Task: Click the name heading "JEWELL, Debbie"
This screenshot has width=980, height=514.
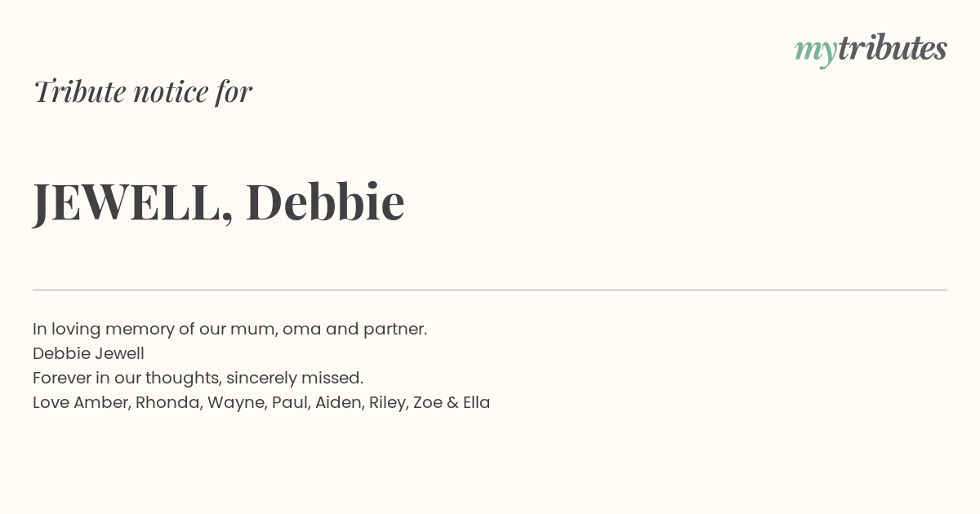Action: (219, 202)
